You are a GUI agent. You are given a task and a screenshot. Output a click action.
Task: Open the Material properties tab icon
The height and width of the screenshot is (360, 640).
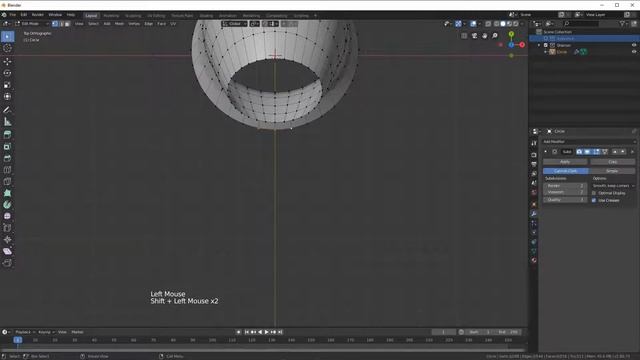pos(533,260)
